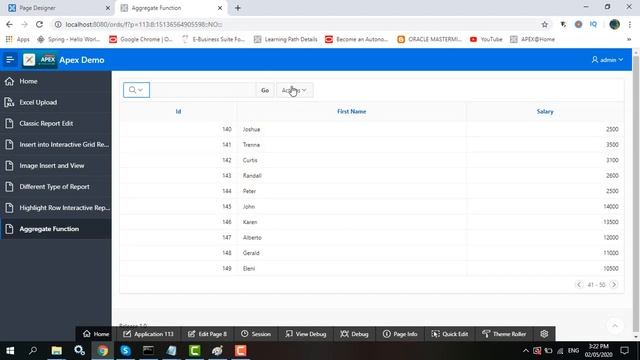
Task: Open a new browser tab
Action: [238, 8]
